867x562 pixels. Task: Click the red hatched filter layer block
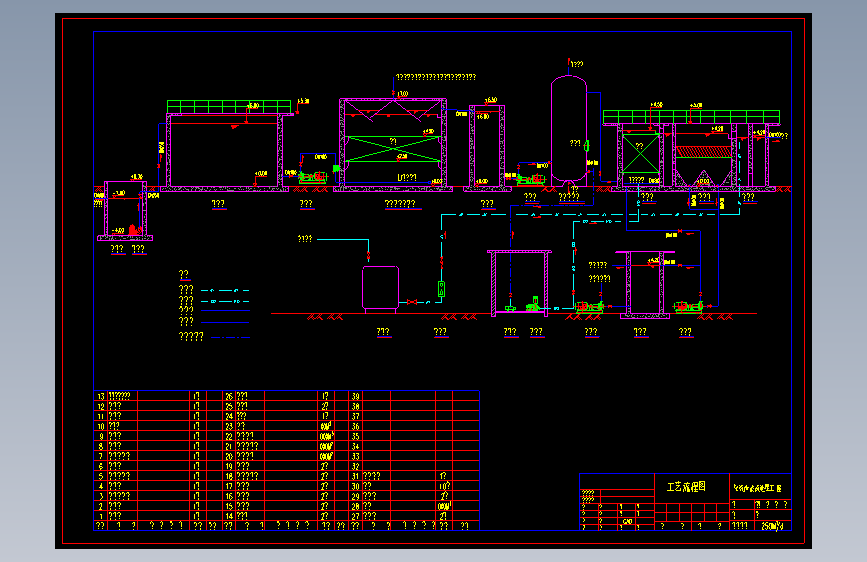(x=703, y=152)
